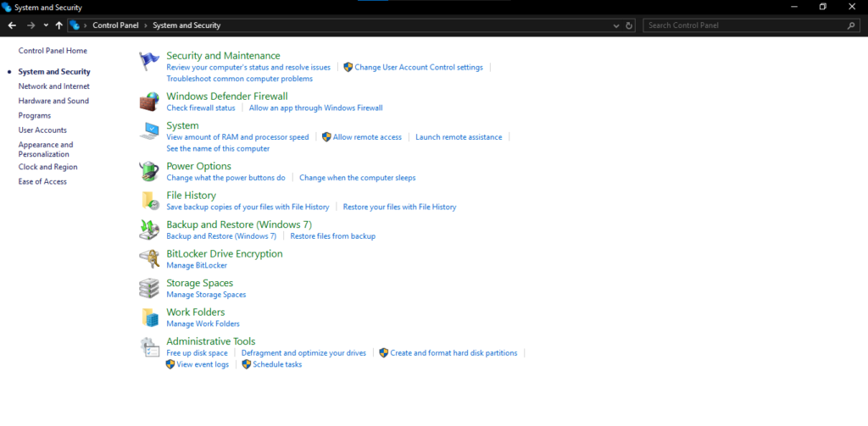Click the search magnifier icon

[x=851, y=25]
